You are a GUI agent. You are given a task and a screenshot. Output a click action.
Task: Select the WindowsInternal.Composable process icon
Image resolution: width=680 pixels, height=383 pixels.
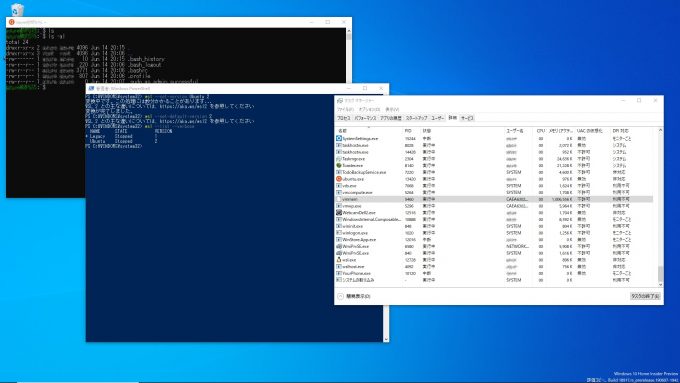(x=339, y=219)
